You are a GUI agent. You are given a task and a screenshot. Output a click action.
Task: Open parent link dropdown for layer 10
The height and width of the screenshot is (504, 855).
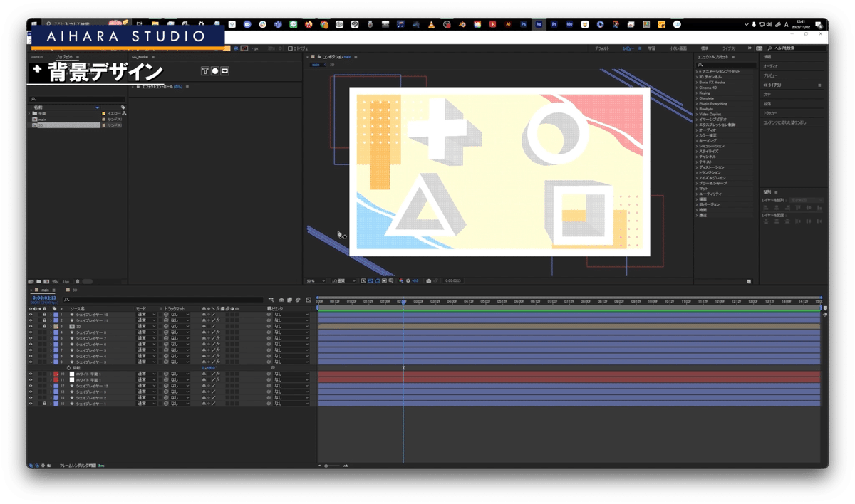[292, 374]
